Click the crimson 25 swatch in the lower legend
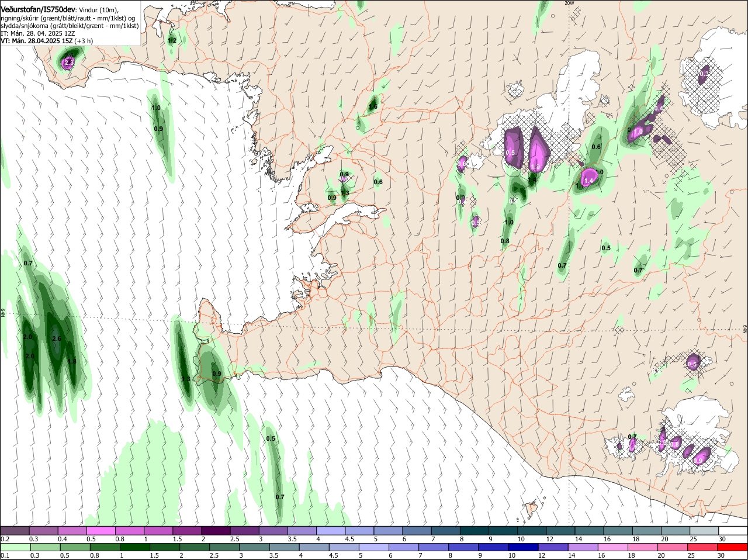748x560 pixels. pos(702,547)
